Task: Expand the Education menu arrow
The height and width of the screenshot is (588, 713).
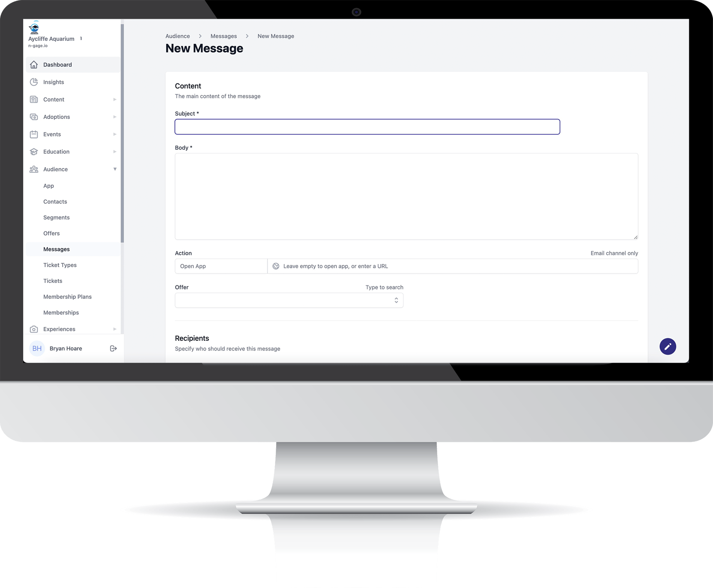Action: coord(115,151)
